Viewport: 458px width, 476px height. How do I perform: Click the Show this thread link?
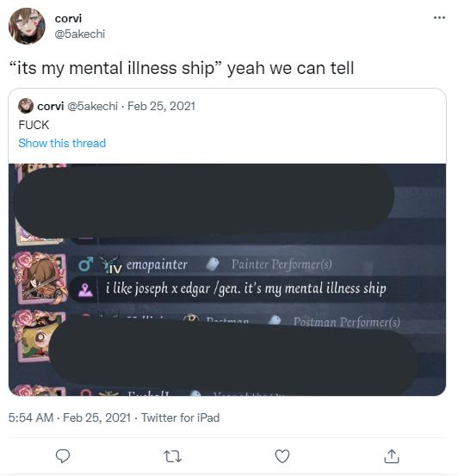tap(62, 143)
